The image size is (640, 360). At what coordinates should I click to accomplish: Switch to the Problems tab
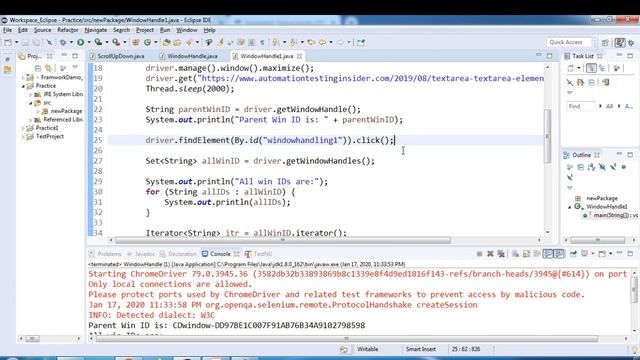pyautogui.click(x=106, y=254)
